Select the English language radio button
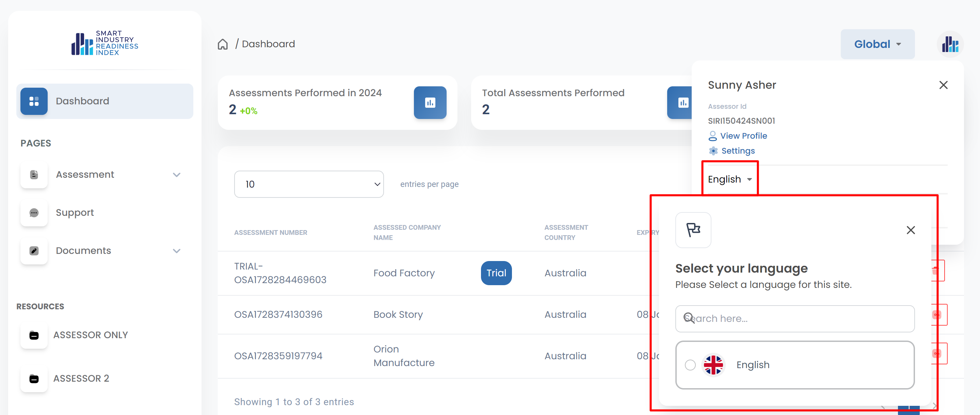 point(690,365)
